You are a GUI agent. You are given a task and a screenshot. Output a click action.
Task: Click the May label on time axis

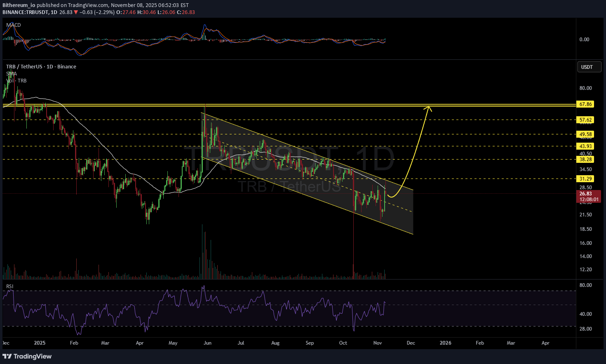(x=173, y=343)
